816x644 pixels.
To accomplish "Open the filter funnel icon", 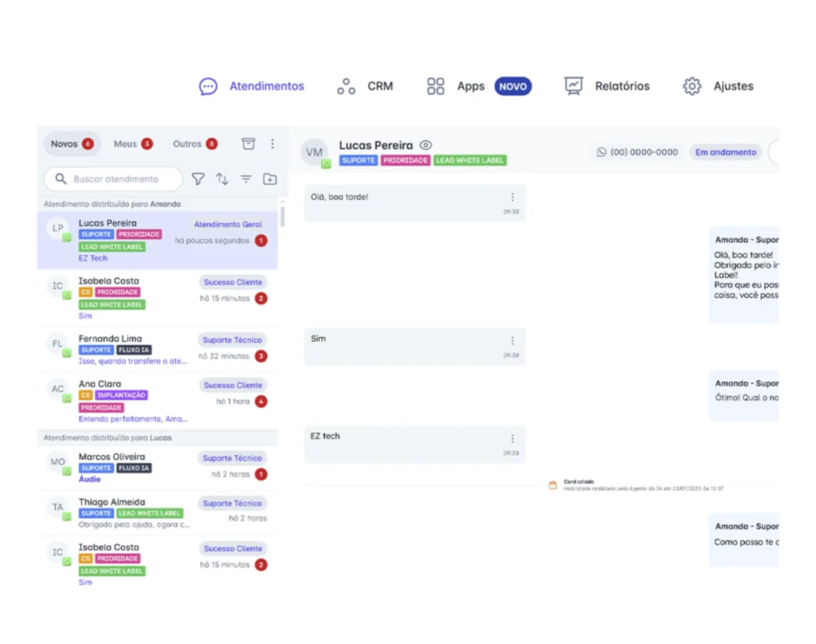I will (x=198, y=179).
